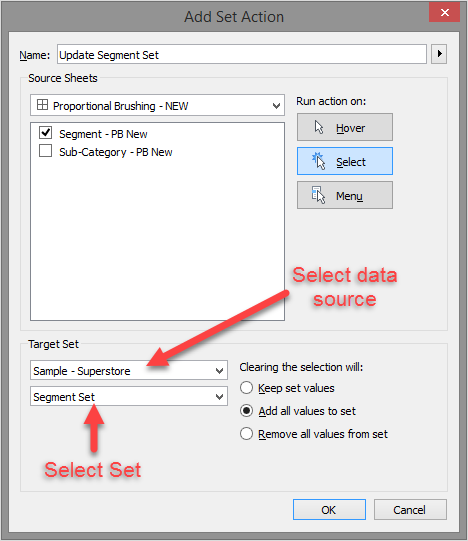
Task: Choose Remove all values from set
Action: [246, 433]
